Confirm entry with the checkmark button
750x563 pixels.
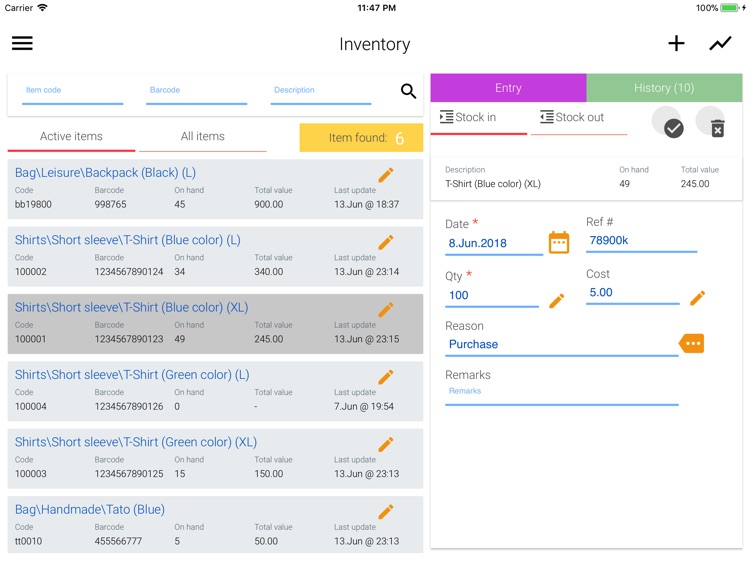(x=673, y=127)
